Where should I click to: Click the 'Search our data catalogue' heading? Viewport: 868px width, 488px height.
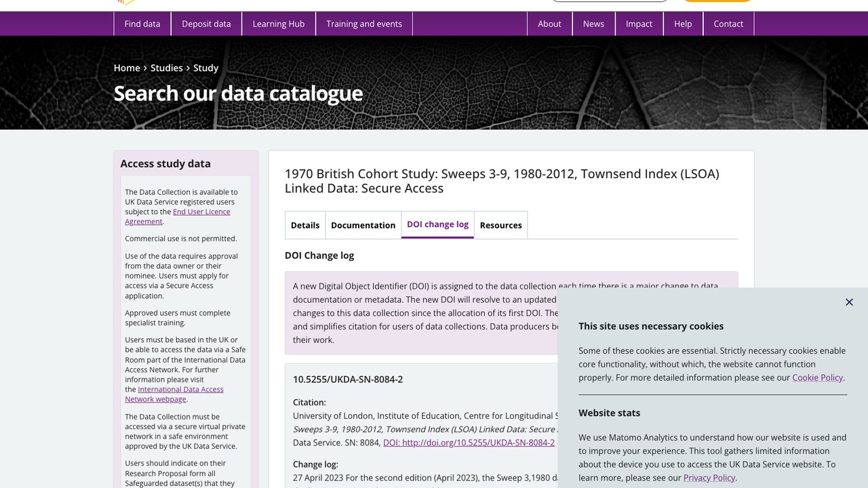pos(238,93)
